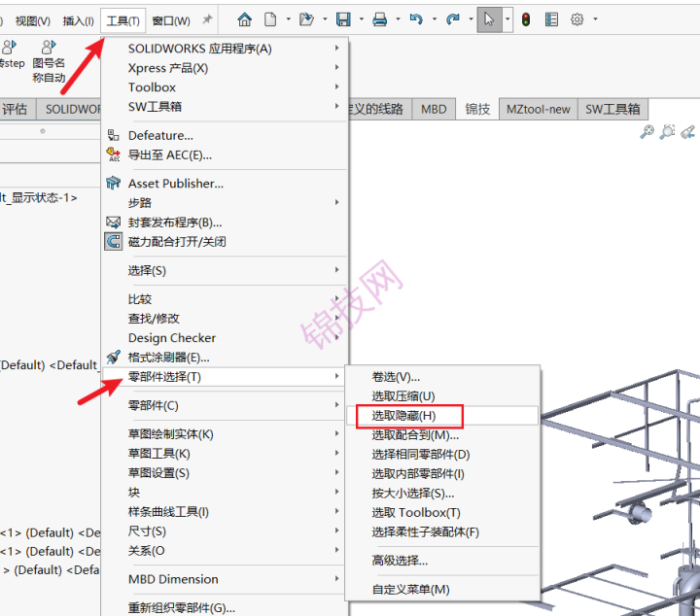Image resolution: width=700 pixels, height=616 pixels.
Task: Click the 格式涂刷器 paintbrush icon
Action: [x=114, y=357]
